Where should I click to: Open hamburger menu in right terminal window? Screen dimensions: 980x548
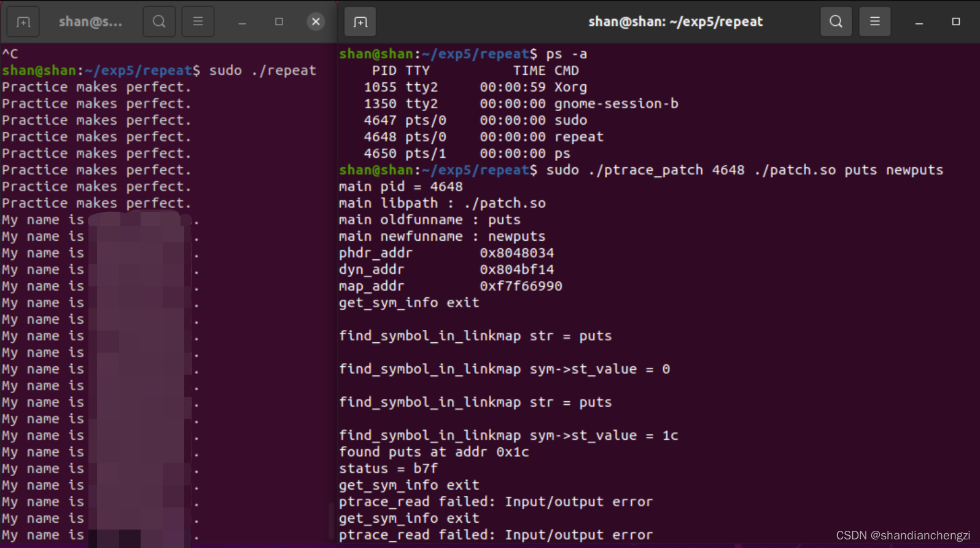click(x=875, y=22)
